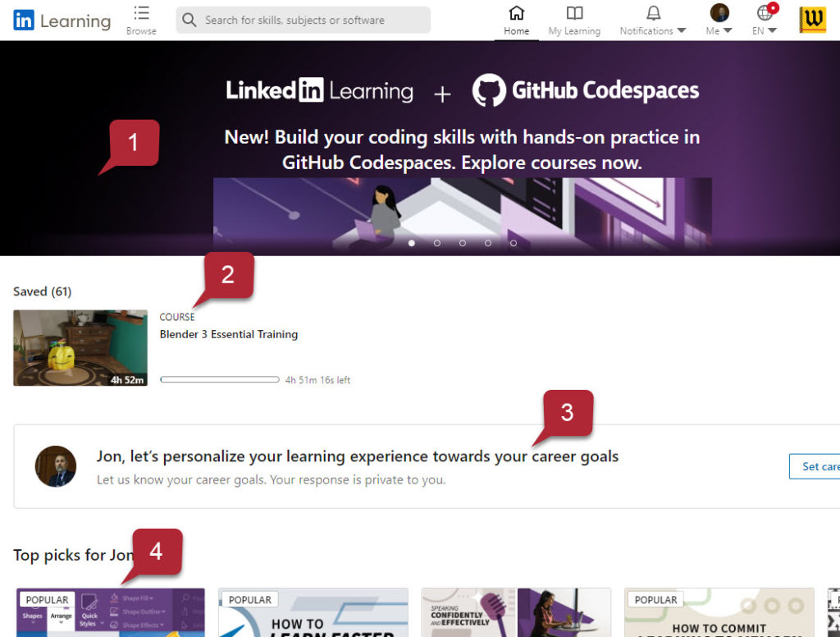This screenshot has width=840, height=637.
Task: Click the language globe icon
Action: tap(765, 13)
